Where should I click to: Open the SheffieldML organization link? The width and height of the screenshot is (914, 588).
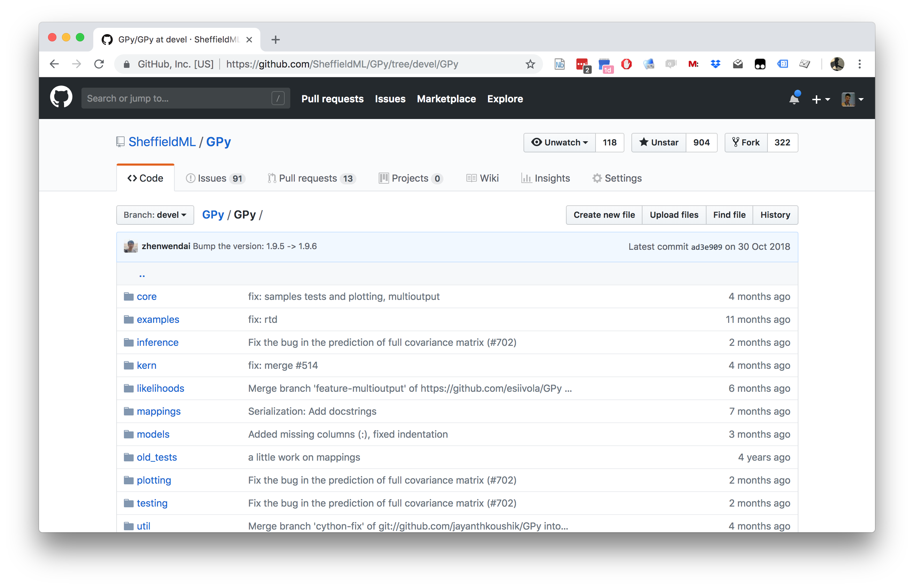pyautogui.click(x=162, y=142)
